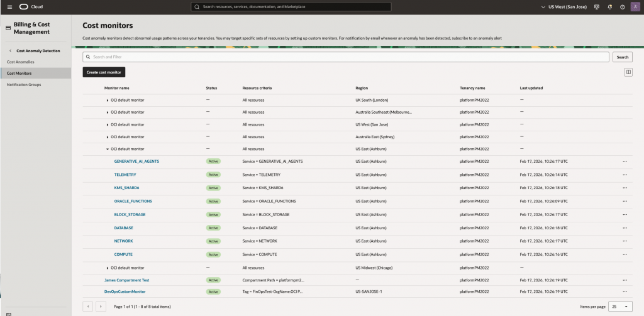Click the 'Service = KMS_SHARD6' criteria cell
Image resolution: width=644 pixels, height=316 pixels.
[x=263, y=188]
